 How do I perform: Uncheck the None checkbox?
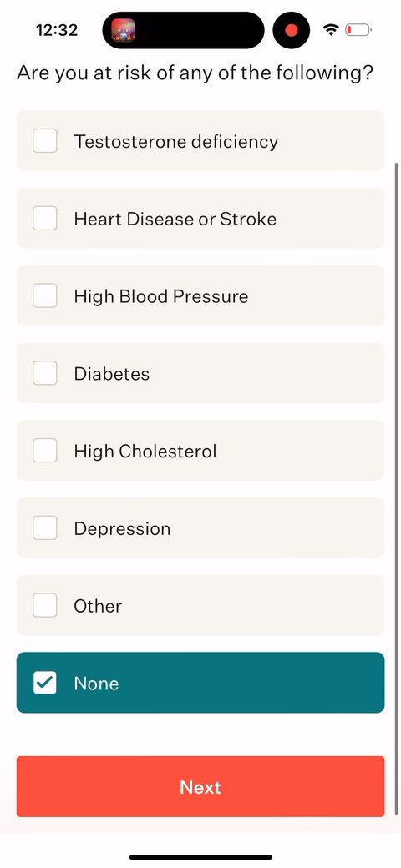pos(45,683)
